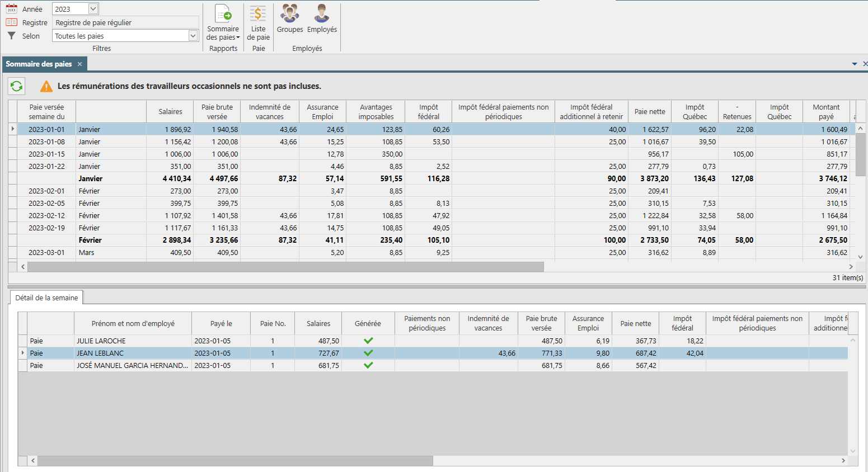Sort by Paie No. column header

pyautogui.click(x=273, y=324)
